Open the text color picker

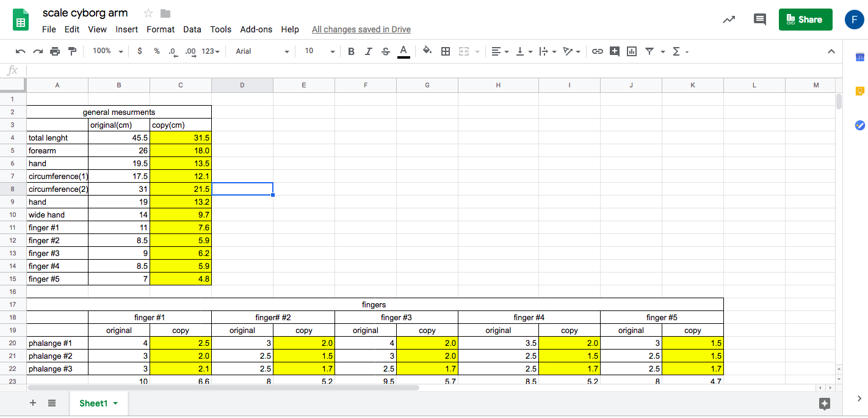point(403,51)
